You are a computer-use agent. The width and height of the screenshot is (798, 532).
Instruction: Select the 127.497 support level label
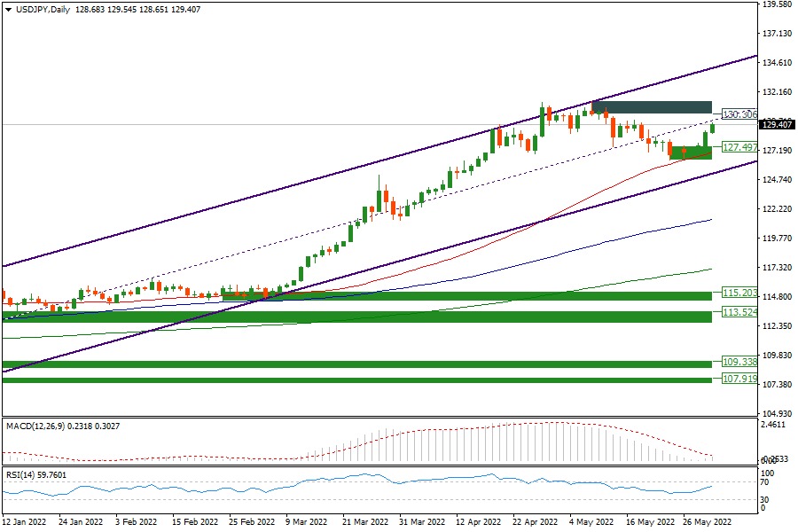739,147
